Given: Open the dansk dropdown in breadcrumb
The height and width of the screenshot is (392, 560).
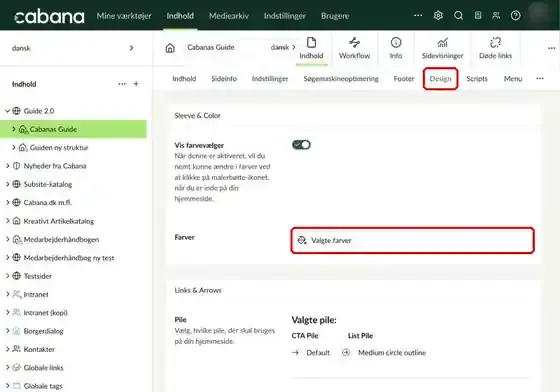Looking at the screenshot, I should click(283, 47).
